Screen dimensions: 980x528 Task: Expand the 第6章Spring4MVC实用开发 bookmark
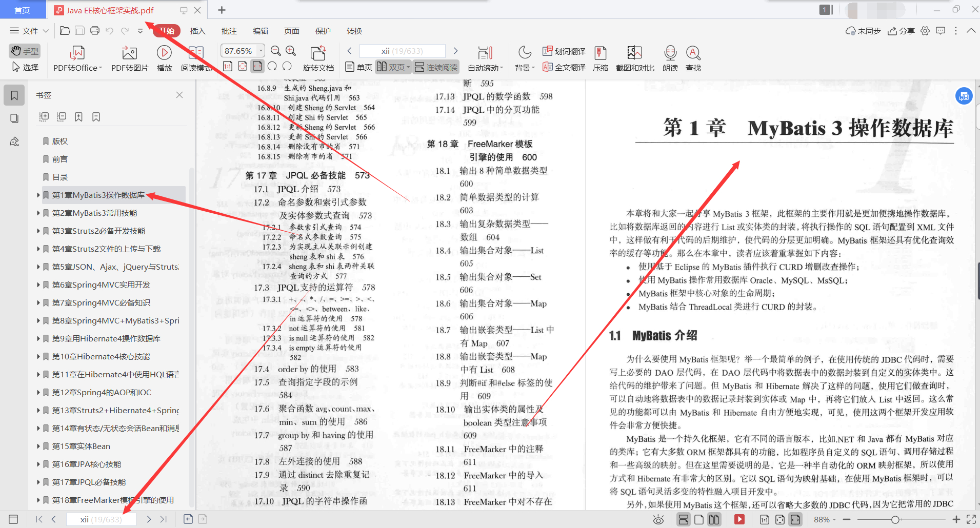tap(38, 285)
